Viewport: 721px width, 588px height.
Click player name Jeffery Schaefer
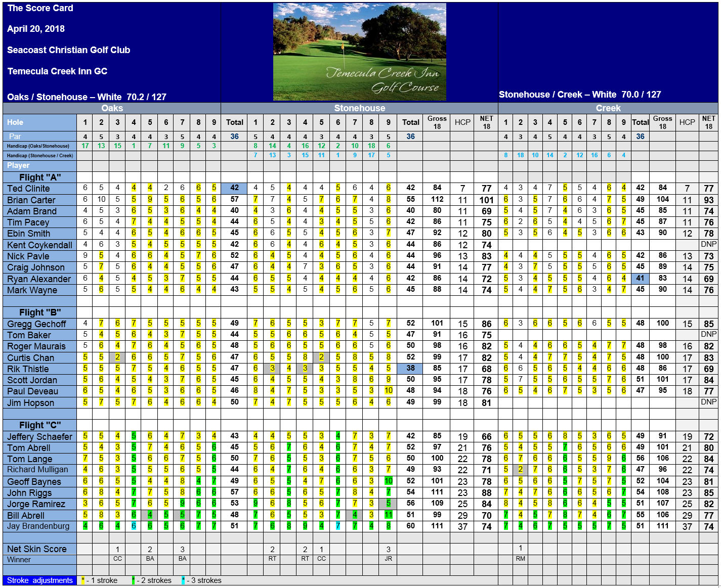[39, 437]
